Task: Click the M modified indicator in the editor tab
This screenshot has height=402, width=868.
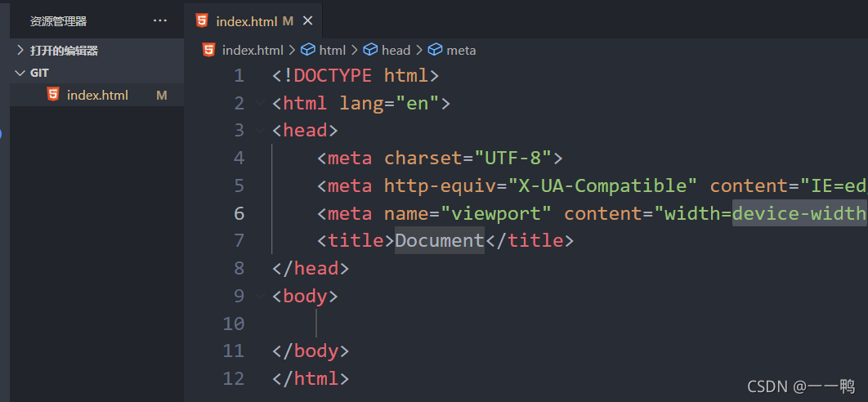Action: coord(288,21)
